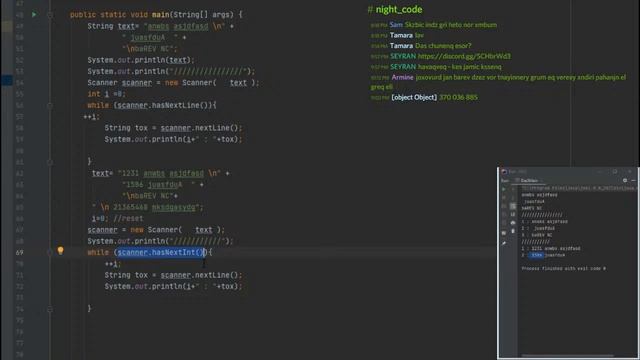Click highlighted '1586' text in Run console output

coord(536,255)
